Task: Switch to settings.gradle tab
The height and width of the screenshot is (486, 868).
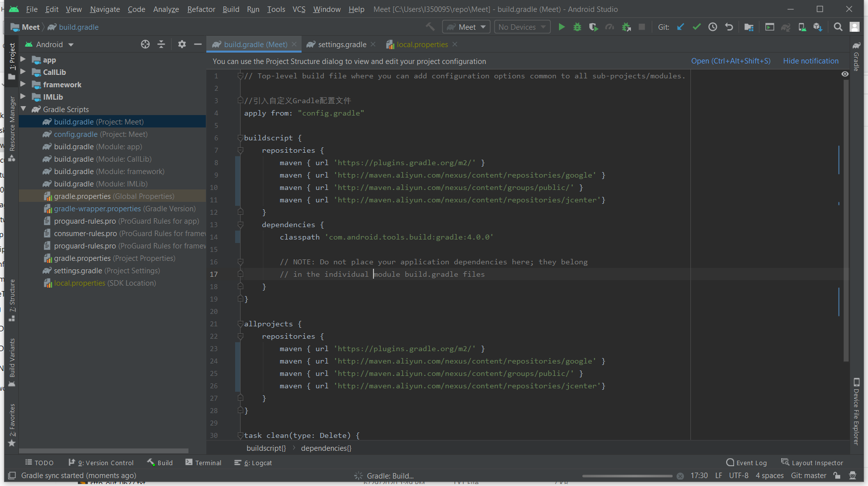Action: (x=342, y=44)
